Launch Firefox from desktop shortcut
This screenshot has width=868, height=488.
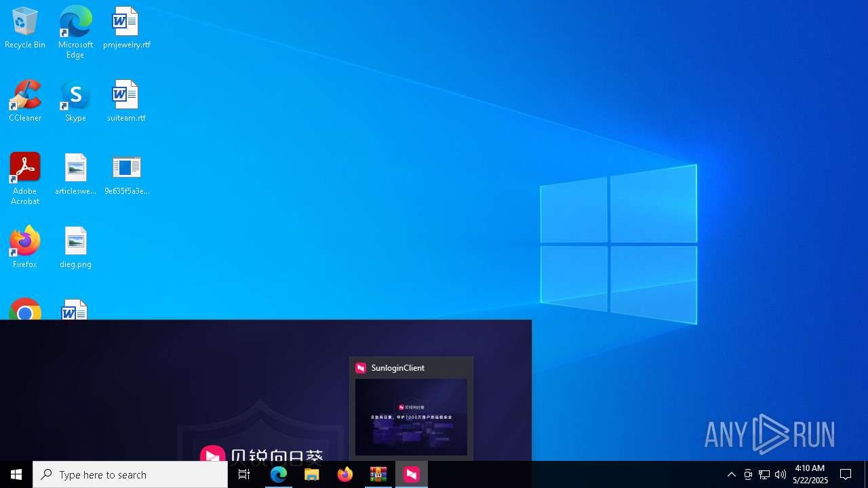tap(25, 247)
